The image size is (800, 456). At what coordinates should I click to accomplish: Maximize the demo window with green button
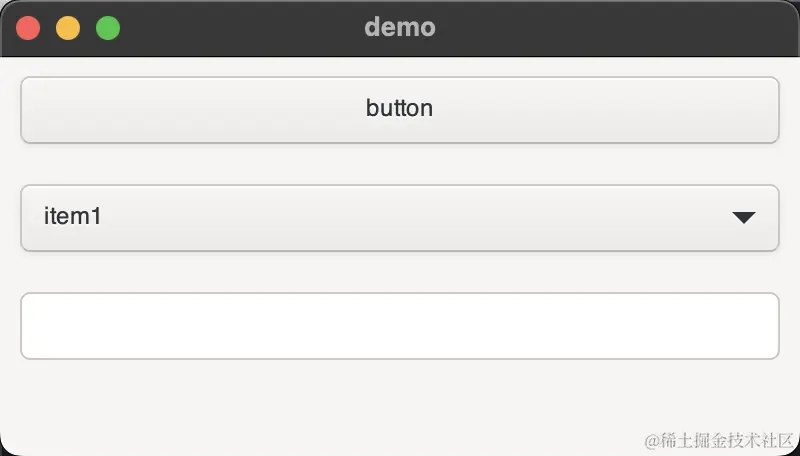108,28
